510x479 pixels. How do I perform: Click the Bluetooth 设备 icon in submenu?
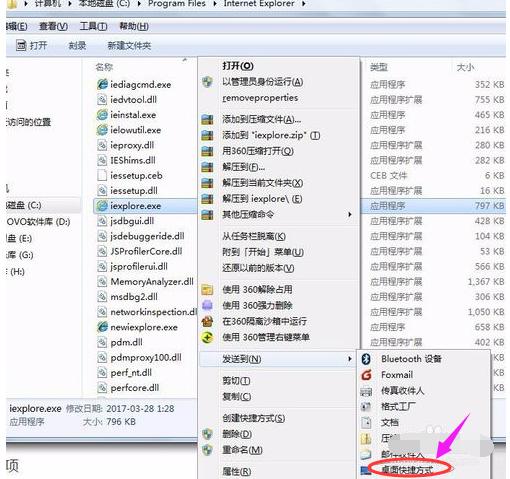pyautogui.click(x=366, y=359)
